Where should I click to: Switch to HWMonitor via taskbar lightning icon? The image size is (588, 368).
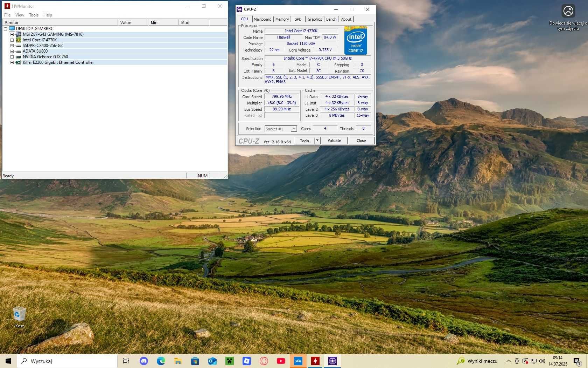coord(315,361)
